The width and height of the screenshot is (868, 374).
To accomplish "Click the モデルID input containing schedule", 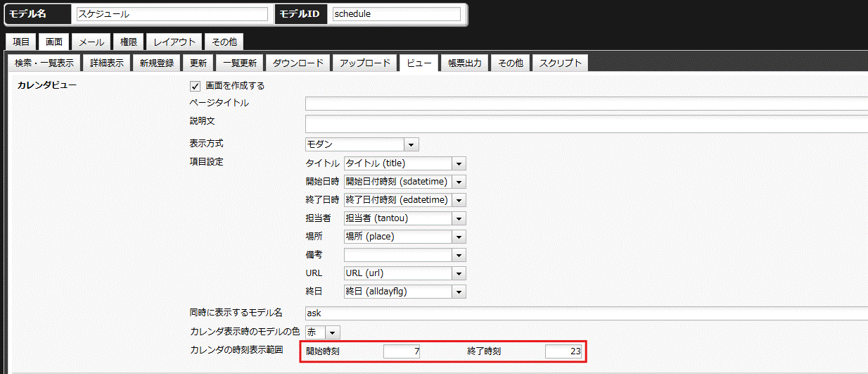I will coord(397,14).
